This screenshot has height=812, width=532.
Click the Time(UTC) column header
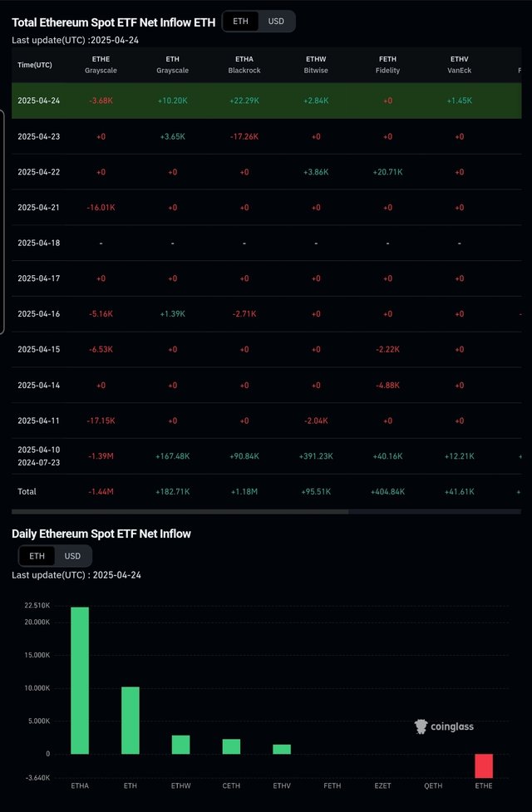coord(35,65)
